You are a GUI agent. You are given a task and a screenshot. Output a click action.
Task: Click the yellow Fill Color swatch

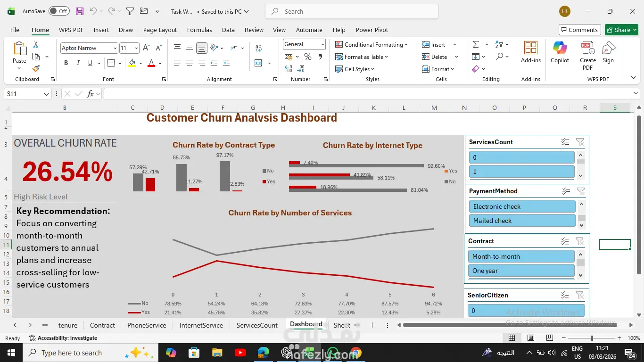coord(132,63)
